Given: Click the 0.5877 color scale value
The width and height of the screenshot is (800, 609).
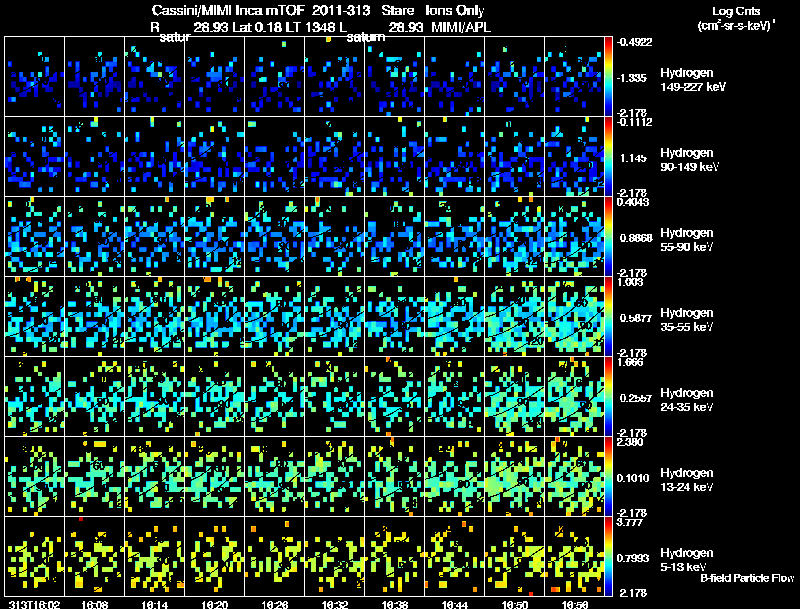Looking at the screenshot, I should coord(636,318).
